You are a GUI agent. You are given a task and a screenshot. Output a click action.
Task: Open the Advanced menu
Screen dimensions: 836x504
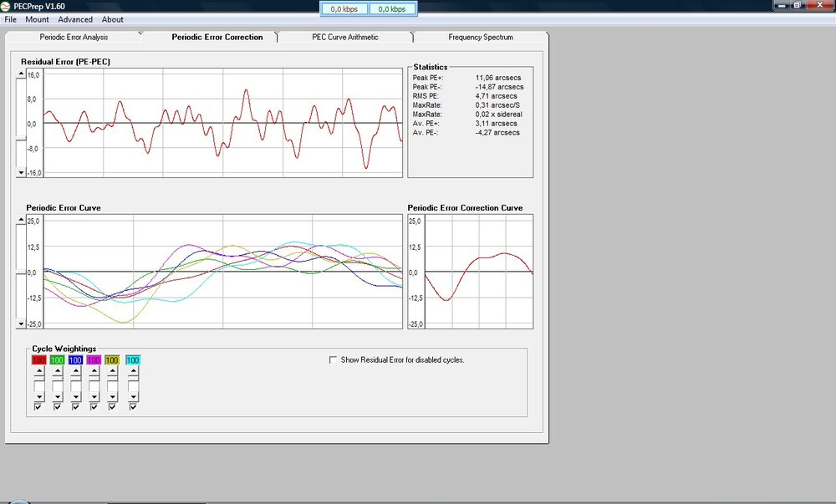point(75,19)
